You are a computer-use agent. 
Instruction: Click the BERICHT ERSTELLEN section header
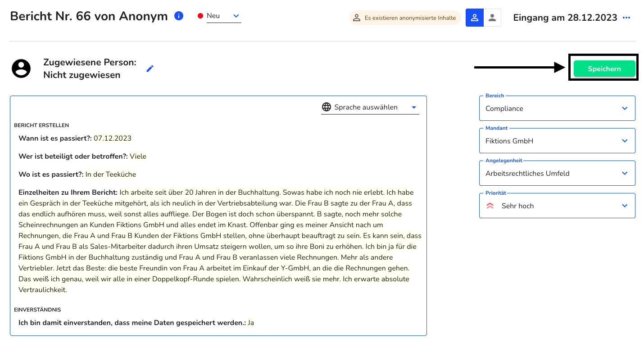(x=41, y=125)
